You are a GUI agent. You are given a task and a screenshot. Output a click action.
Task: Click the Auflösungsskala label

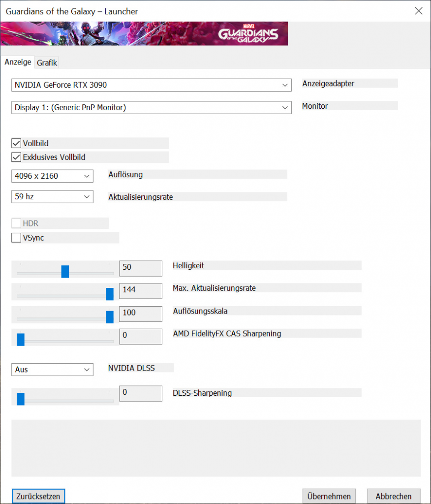[x=200, y=311]
